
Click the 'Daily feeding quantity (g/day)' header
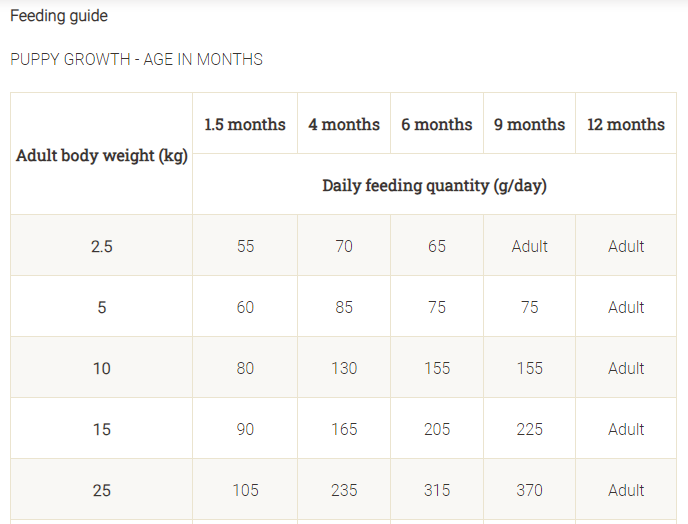pyautogui.click(x=434, y=186)
